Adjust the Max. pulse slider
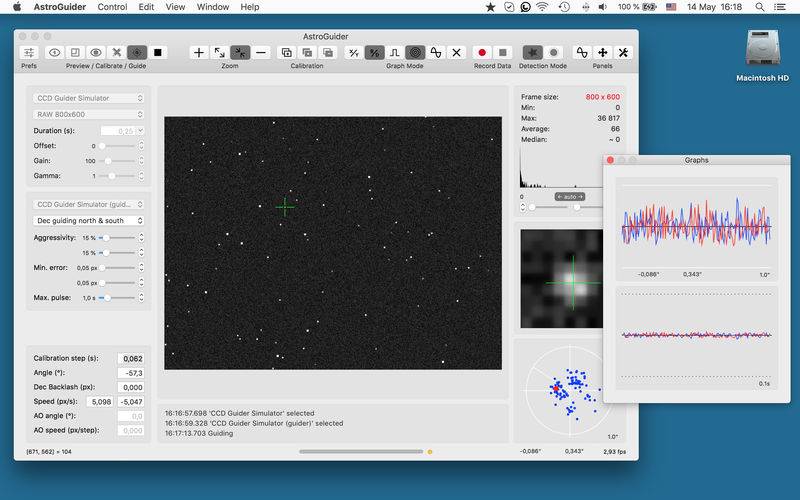Viewport: 800px width, 500px height. click(x=117, y=297)
